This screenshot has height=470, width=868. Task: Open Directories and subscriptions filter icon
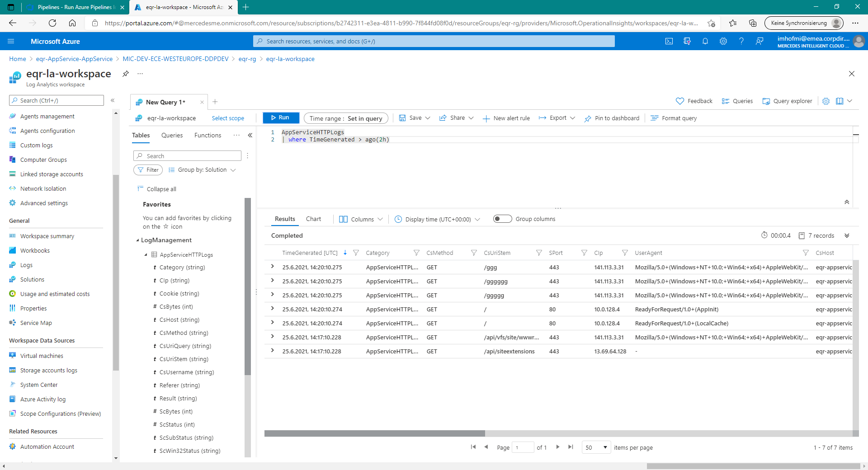tap(687, 41)
